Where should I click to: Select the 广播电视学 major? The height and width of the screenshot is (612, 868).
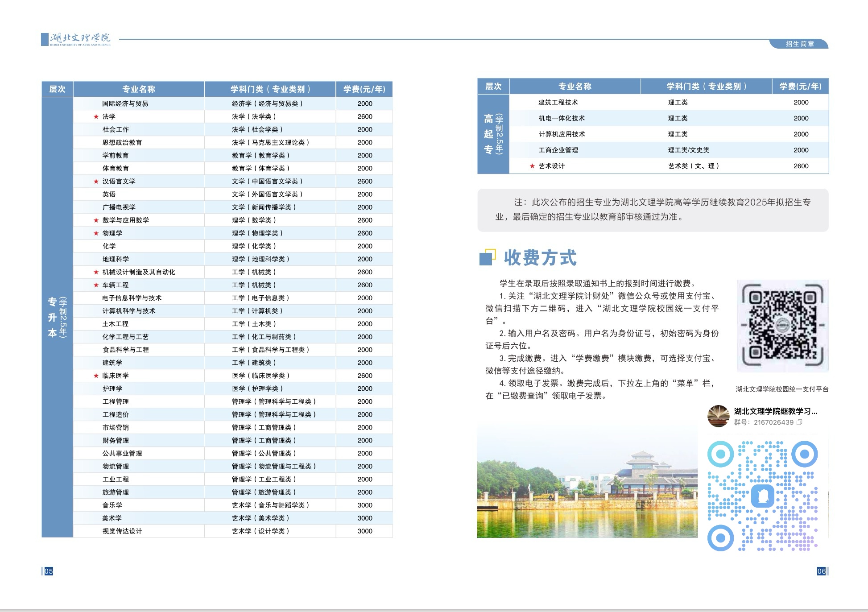point(119,207)
